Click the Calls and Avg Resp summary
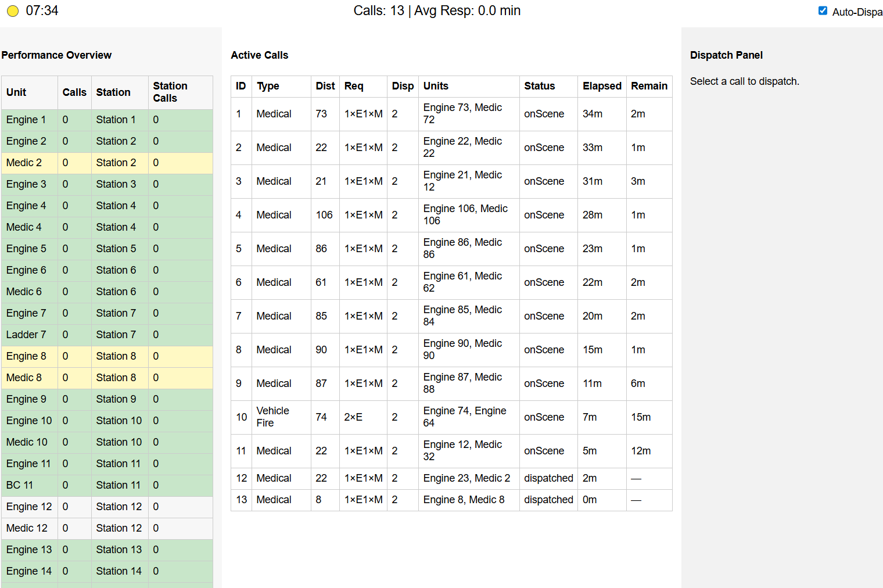883x588 pixels. point(437,10)
